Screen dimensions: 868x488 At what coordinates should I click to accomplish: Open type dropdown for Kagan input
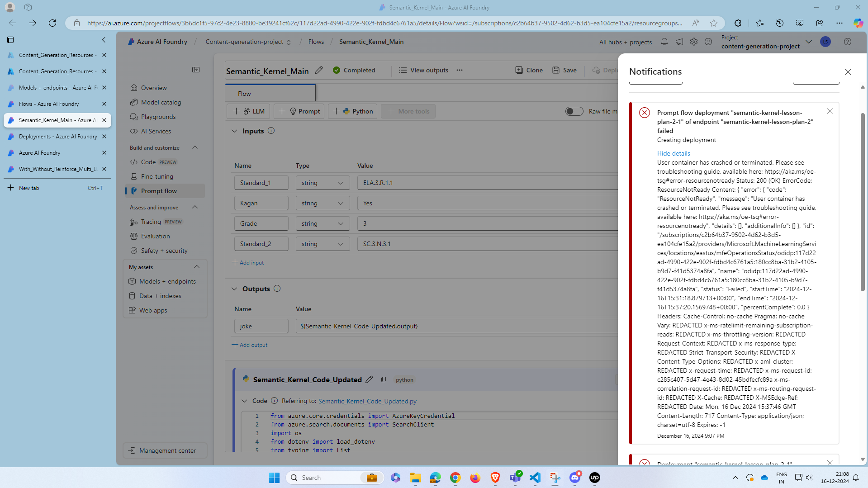tap(323, 203)
